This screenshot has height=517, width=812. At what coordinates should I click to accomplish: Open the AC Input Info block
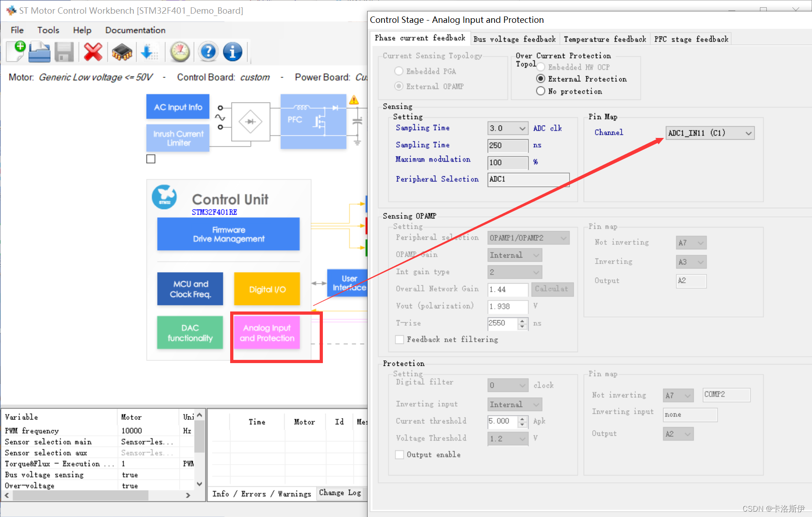pos(178,107)
